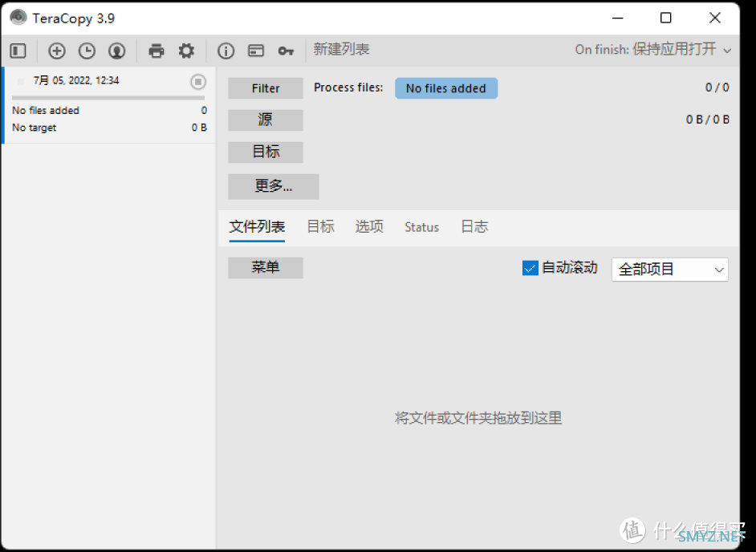Click the printer icon

156,51
